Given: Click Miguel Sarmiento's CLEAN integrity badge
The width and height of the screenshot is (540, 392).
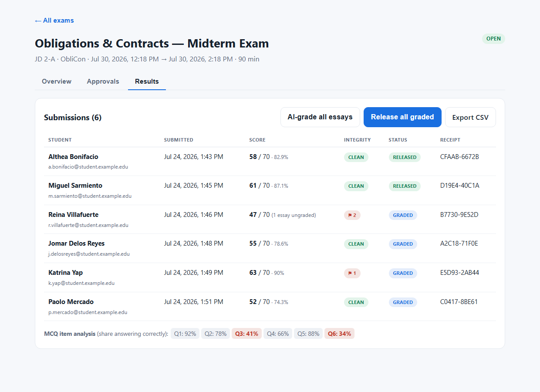Looking at the screenshot, I should pos(356,186).
